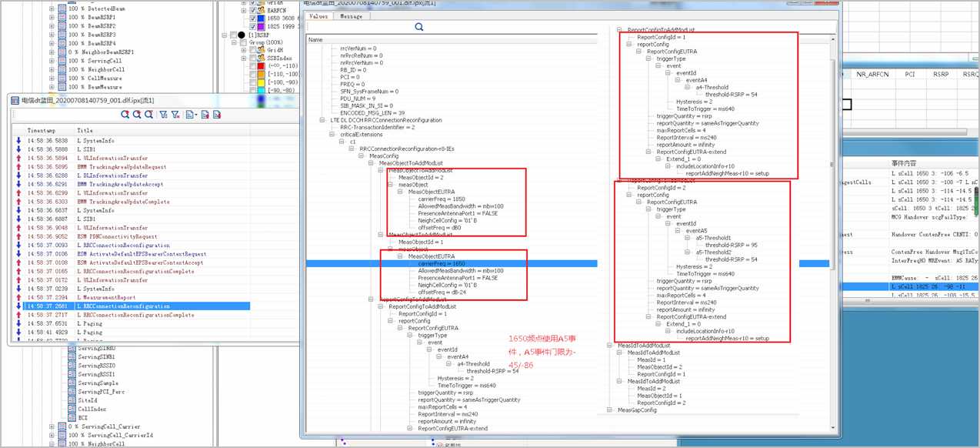Enable the [1]RSRP checkbox
The height and width of the screenshot is (448, 980).
tap(234, 35)
